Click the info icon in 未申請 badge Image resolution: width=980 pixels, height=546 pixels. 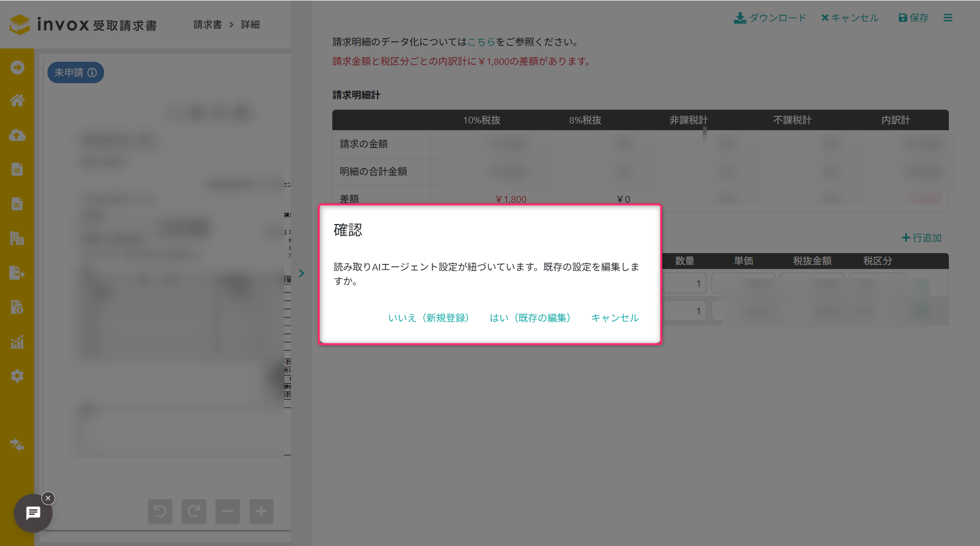(x=92, y=72)
